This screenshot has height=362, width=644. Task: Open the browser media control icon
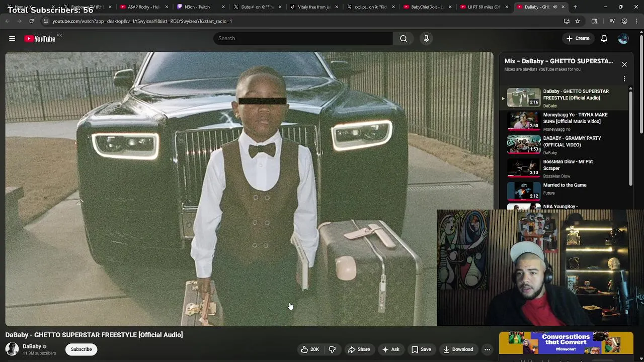pos(612,21)
